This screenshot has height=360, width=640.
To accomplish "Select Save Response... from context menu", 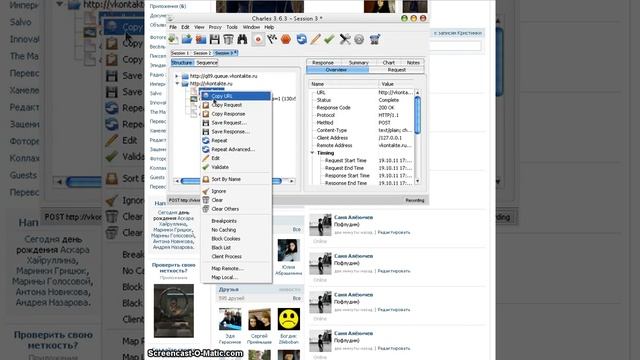I will pyautogui.click(x=236, y=131).
